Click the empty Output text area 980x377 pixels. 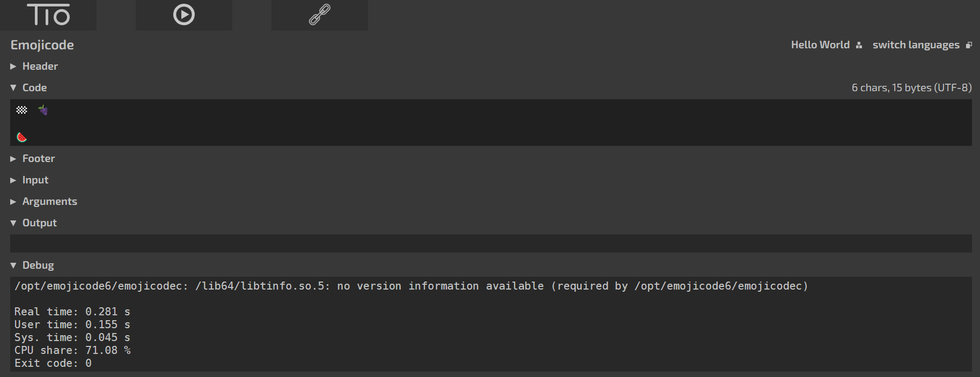(491, 243)
